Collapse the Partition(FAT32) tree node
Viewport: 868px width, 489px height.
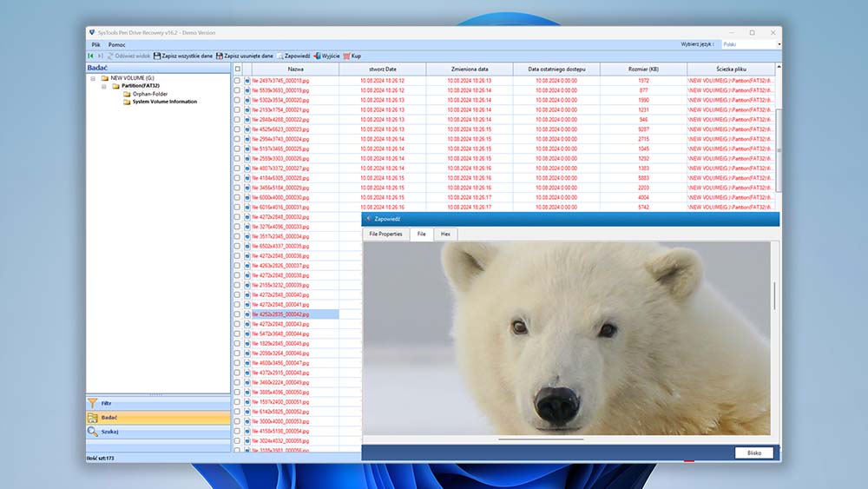103,86
